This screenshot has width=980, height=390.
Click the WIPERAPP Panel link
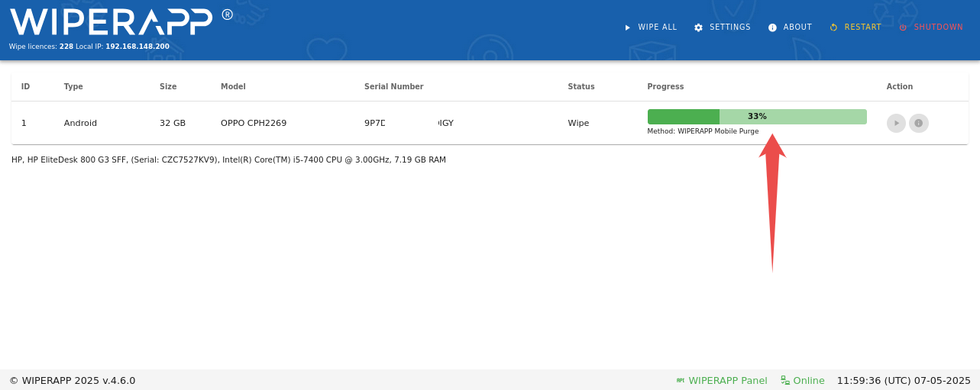coord(728,380)
